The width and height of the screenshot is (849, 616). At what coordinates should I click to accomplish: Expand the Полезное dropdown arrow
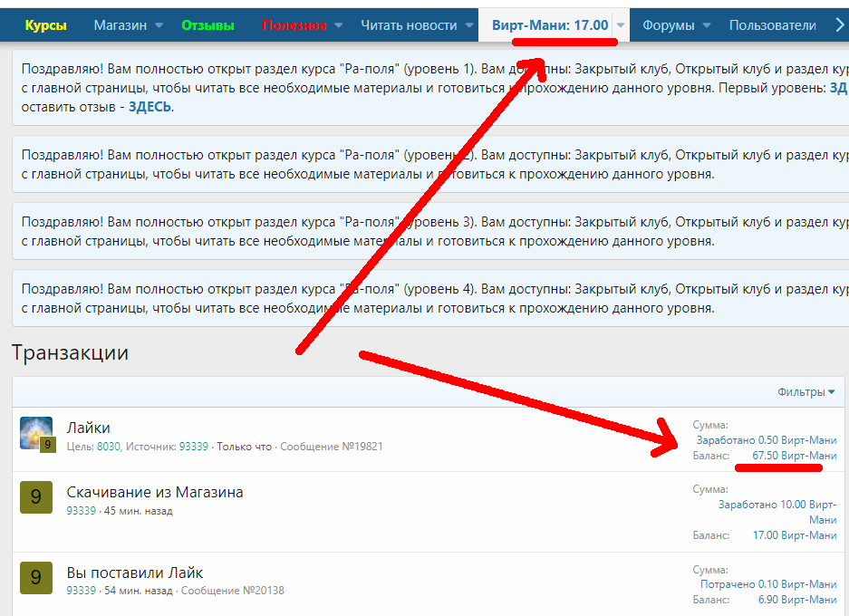339,25
